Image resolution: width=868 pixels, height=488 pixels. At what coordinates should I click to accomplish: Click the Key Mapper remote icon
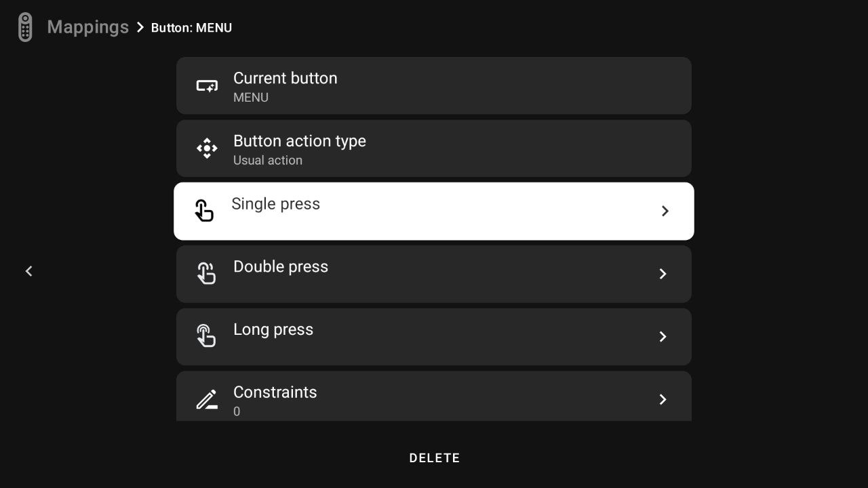(24, 26)
